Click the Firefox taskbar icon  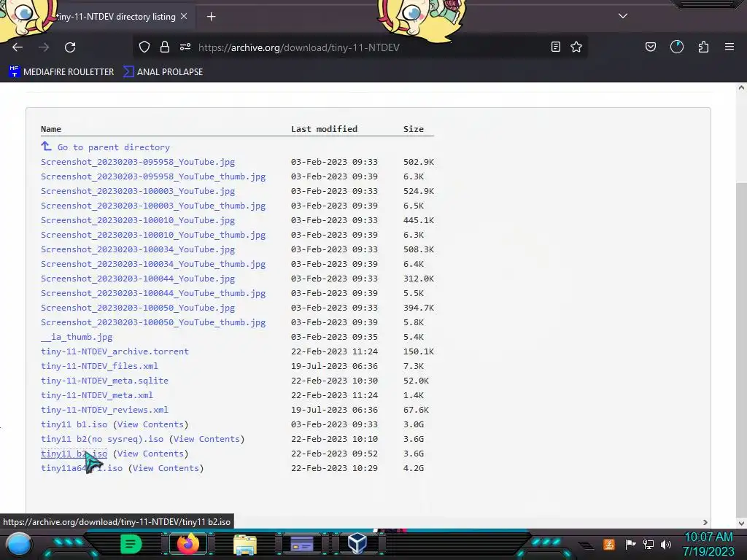click(x=187, y=544)
